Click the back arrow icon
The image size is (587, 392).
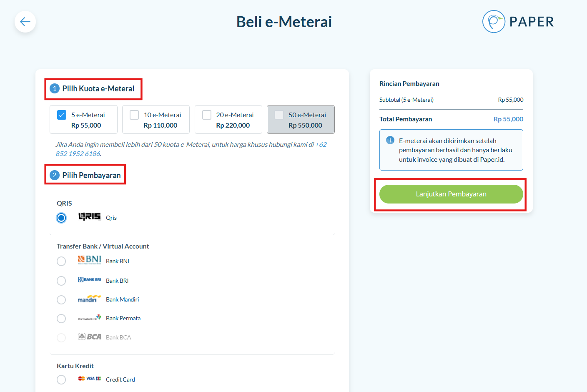click(x=25, y=22)
